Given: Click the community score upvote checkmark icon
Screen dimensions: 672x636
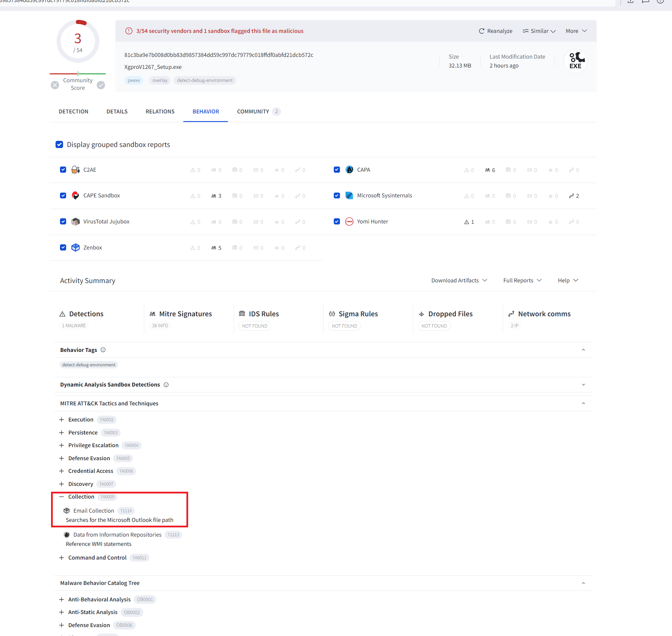Looking at the screenshot, I should [101, 85].
